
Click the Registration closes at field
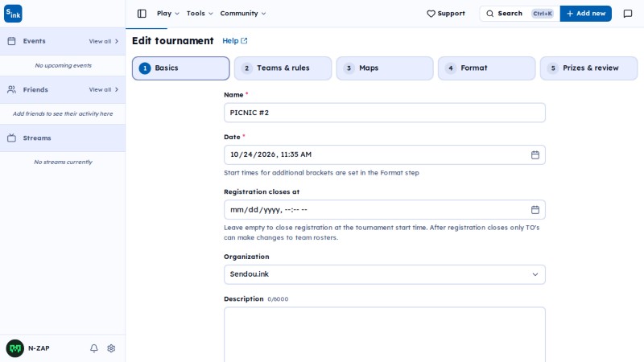coord(385,210)
